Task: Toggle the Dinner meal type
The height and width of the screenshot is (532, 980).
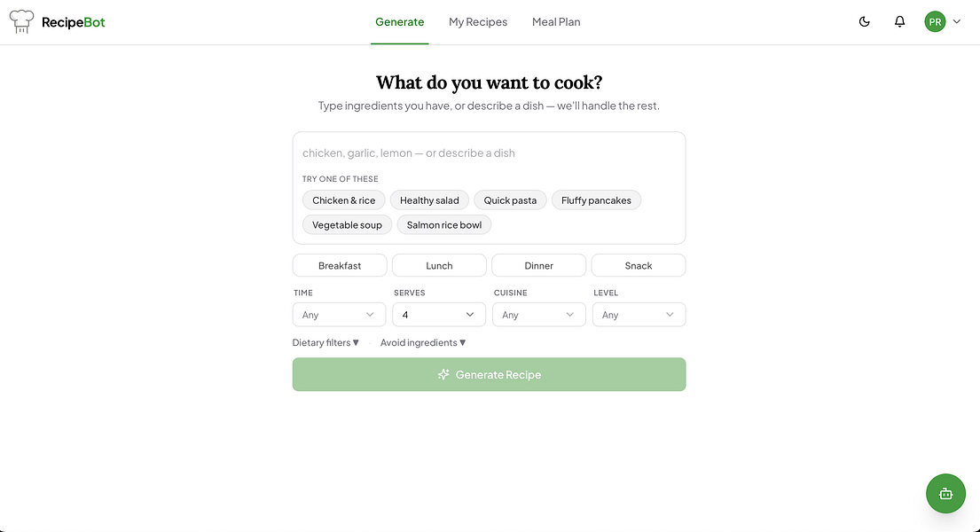Action: [x=538, y=265]
